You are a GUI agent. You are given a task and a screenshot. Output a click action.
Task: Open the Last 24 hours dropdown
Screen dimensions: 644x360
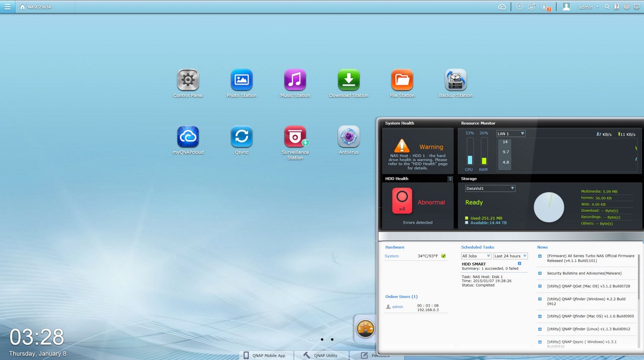(510, 256)
